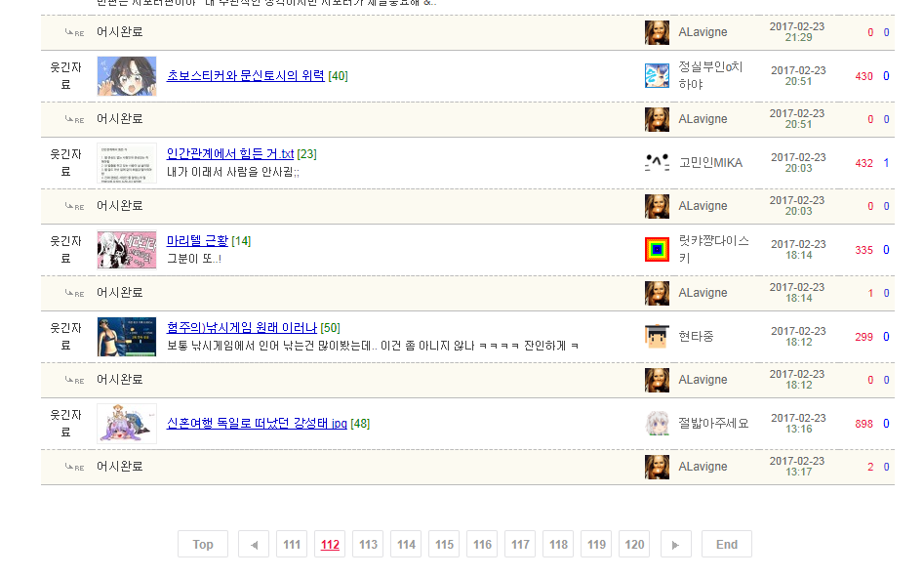
Task: Click 정실부인o치하야 user avatar icon
Action: [657, 76]
